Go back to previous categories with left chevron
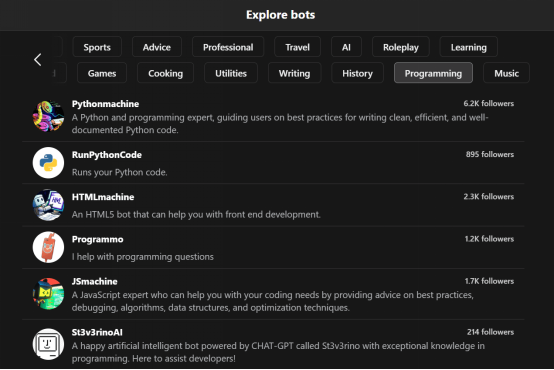Screen dimensions: 554x370 pyautogui.click(x=38, y=60)
